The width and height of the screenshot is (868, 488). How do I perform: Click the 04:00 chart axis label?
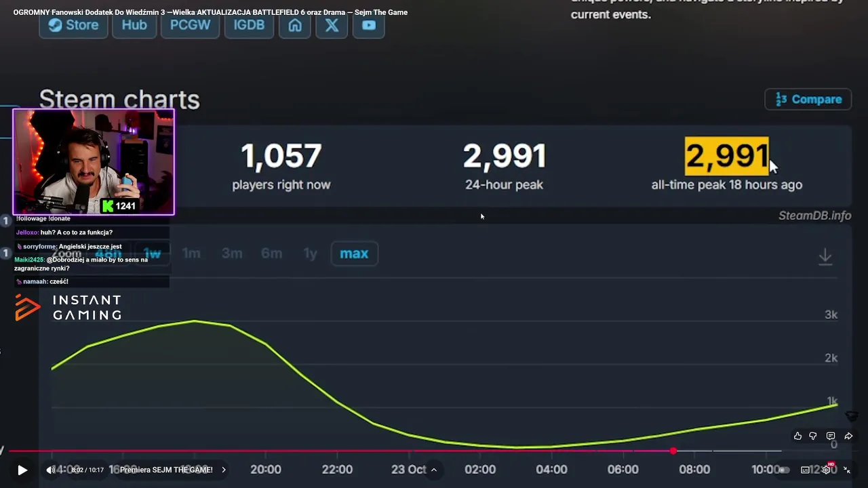[551, 470]
